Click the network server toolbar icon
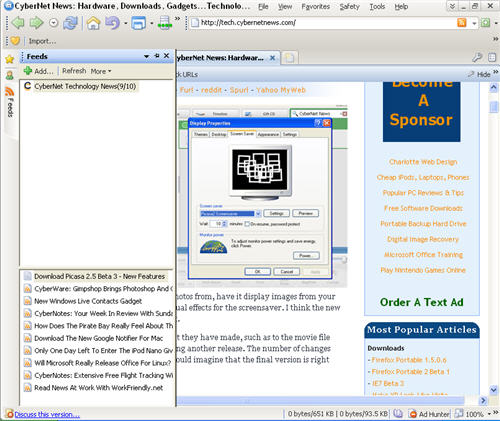 click(x=165, y=23)
